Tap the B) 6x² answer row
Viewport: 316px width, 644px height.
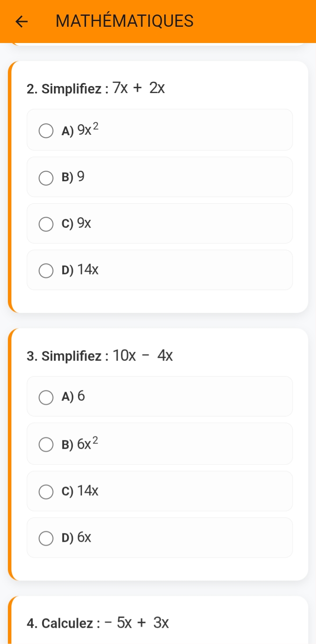click(160, 443)
